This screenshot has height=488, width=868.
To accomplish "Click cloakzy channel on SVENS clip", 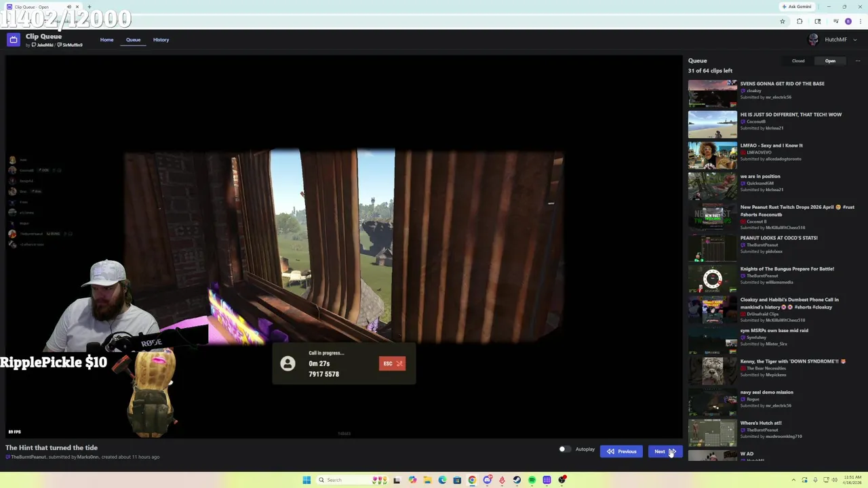I will (x=753, y=91).
